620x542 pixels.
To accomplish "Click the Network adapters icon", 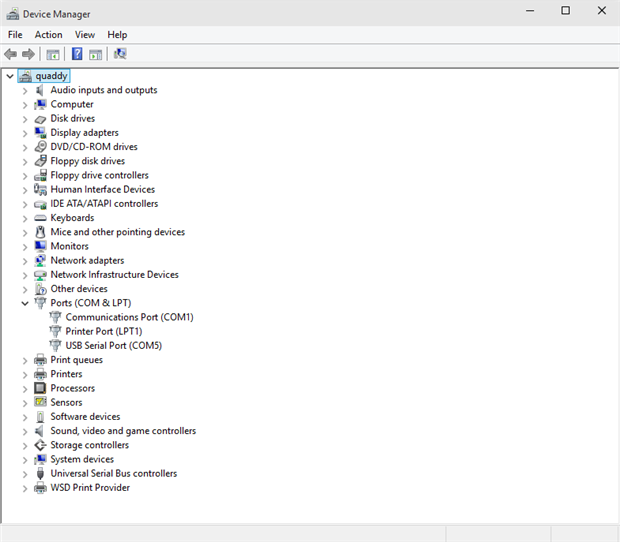I will point(40,261).
